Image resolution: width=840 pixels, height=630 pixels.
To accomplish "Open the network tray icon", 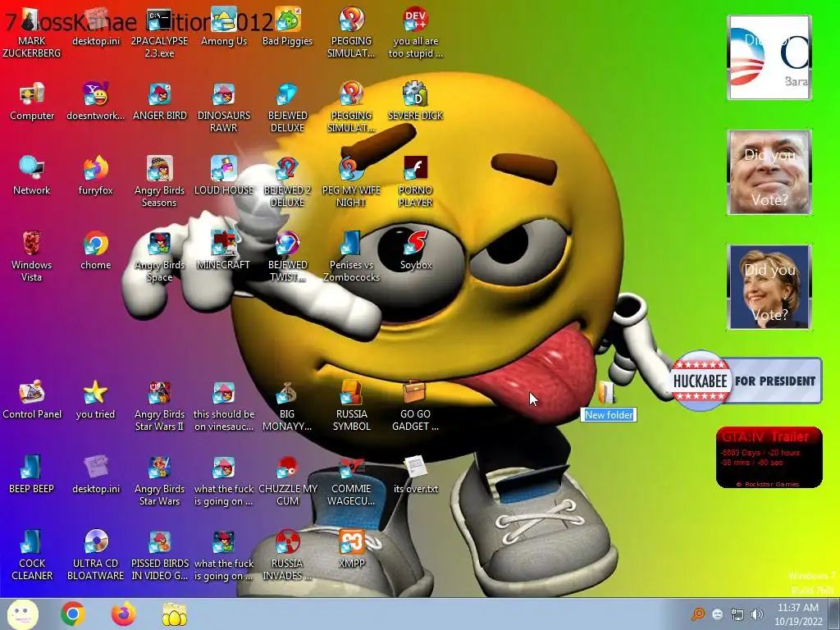I will (x=737, y=614).
